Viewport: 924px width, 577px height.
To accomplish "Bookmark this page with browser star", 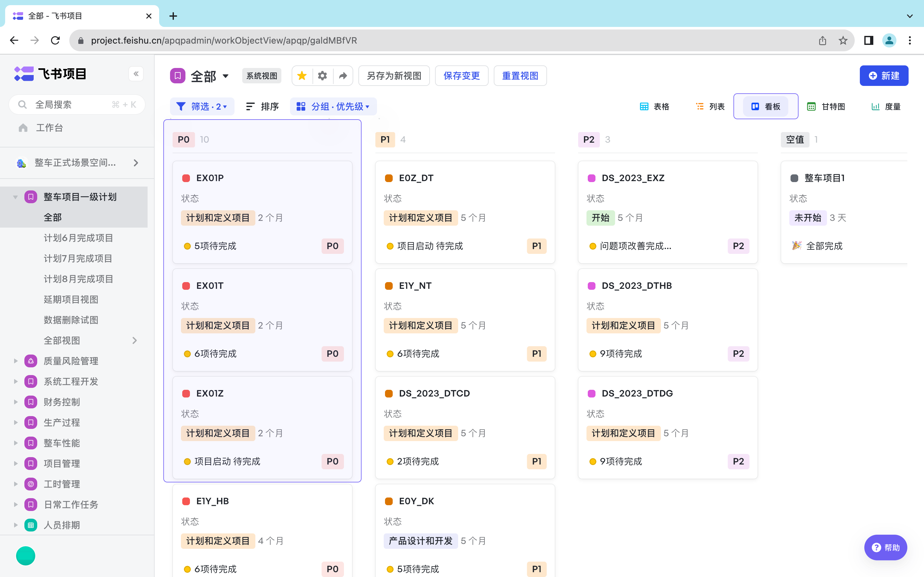I will [x=843, y=40].
